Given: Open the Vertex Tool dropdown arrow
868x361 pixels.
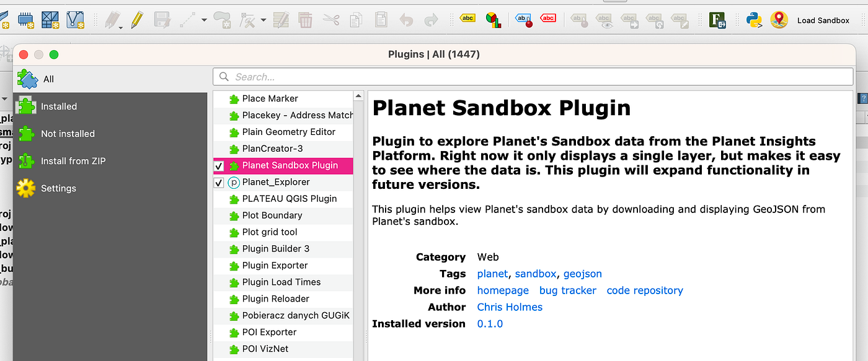Looking at the screenshot, I should click(x=263, y=20).
